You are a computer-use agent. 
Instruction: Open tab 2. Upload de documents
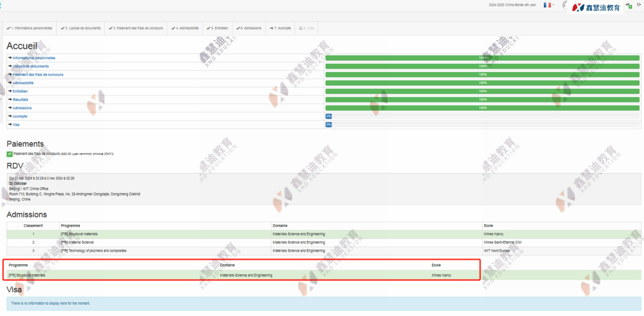(80, 29)
